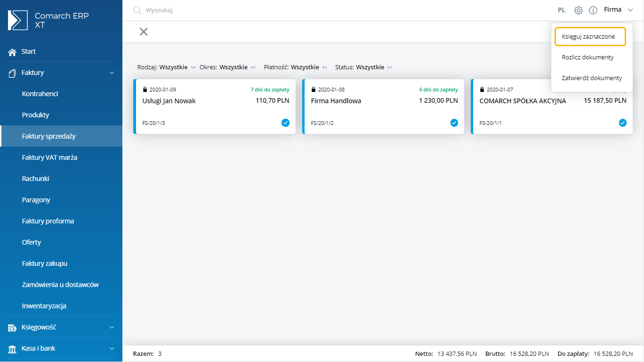Click the 2020-01-09 invoice date
Screen dimensions: 644x362
[x=163, y=90]
